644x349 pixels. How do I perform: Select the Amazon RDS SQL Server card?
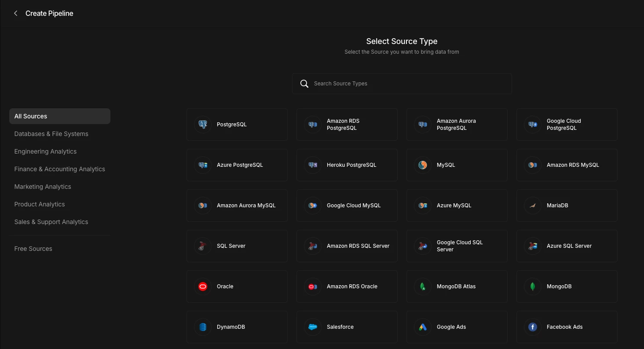(347, 246)
